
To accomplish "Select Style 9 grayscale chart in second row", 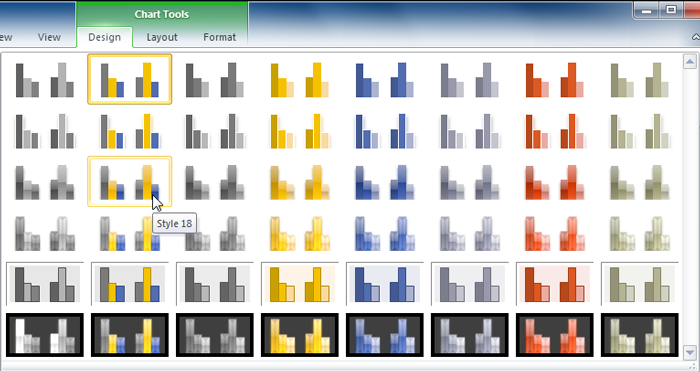I will point(45,131).
